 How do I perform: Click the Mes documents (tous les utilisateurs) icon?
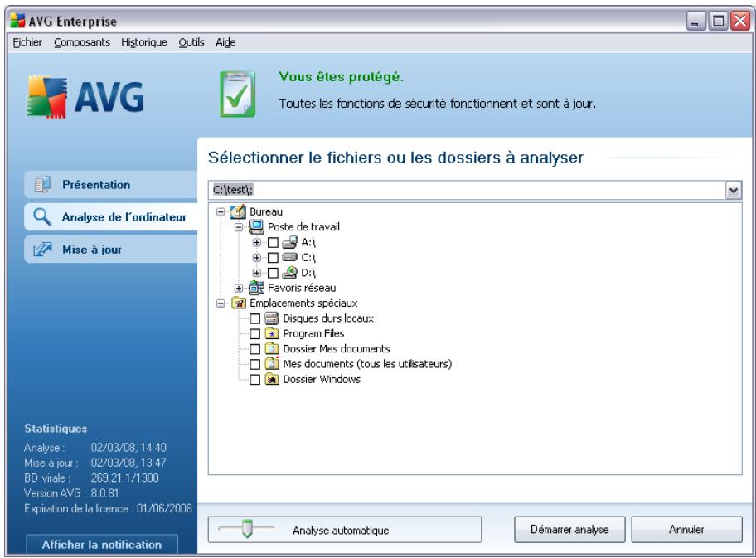pyautogui.click(x=272, y=364)
